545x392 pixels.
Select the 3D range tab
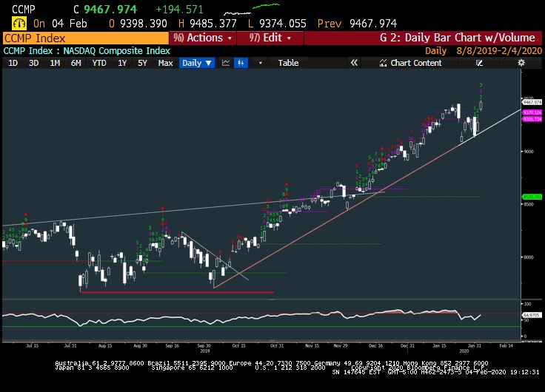click(34, 63)
